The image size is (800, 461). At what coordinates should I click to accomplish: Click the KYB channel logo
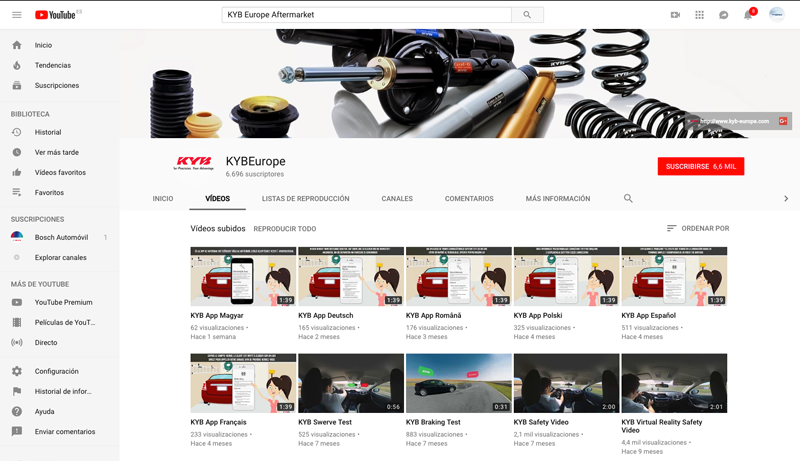pyautogui.click(x=194, y=163)
